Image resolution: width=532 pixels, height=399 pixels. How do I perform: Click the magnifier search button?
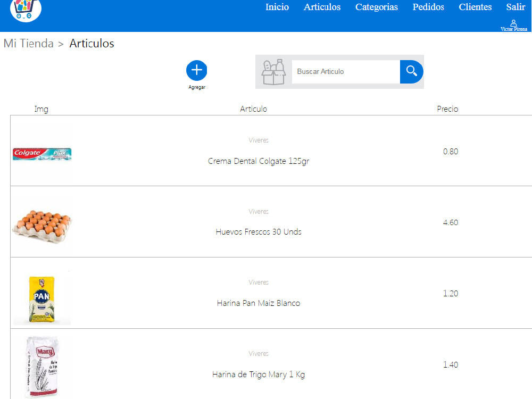(411, 72)
